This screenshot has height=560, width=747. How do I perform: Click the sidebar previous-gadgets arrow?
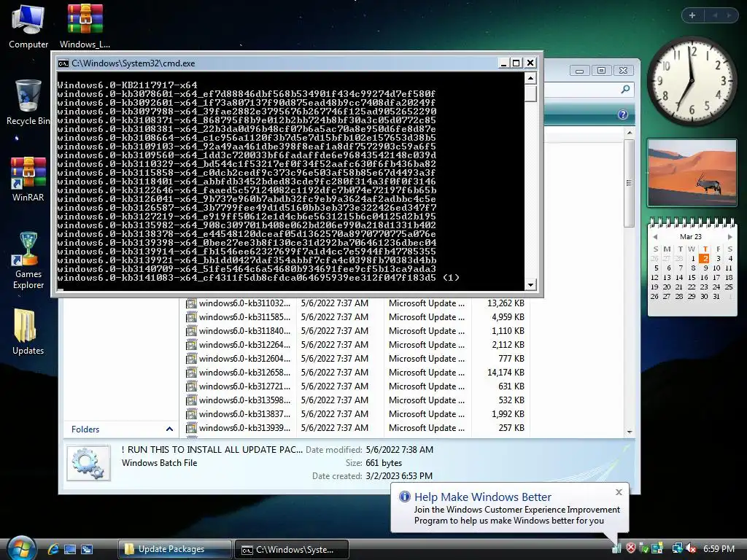click(x=715, y=15)
